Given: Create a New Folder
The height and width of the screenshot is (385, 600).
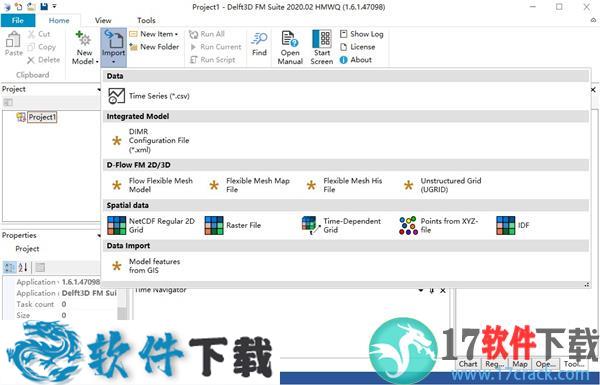Looking at the screenshot, I should 154,47.
